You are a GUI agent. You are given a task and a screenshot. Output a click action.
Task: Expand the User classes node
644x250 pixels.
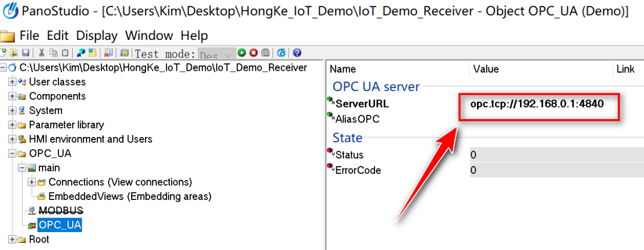[13, 82]
